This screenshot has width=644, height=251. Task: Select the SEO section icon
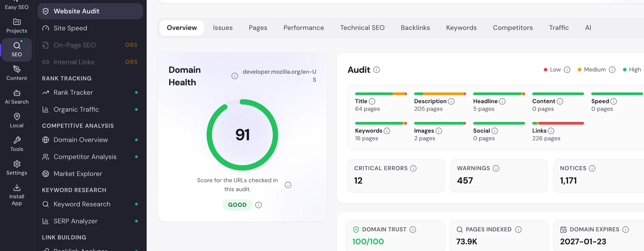(17, 50)
